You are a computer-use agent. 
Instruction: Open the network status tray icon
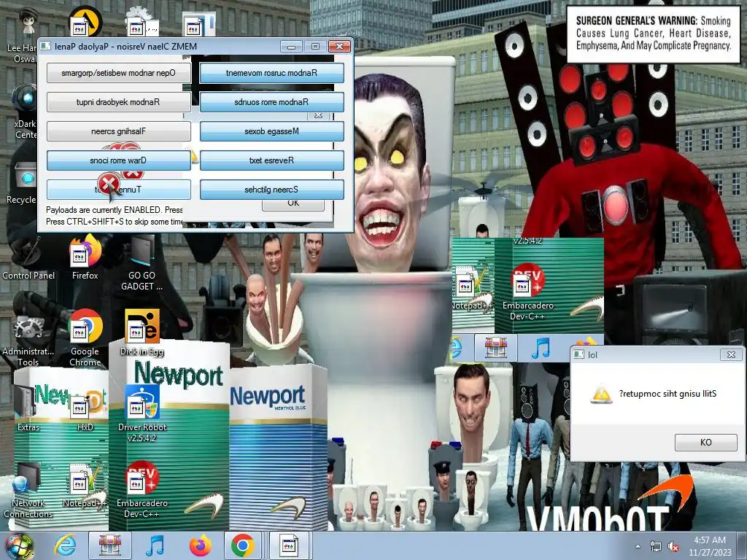[x=656, y=547]
